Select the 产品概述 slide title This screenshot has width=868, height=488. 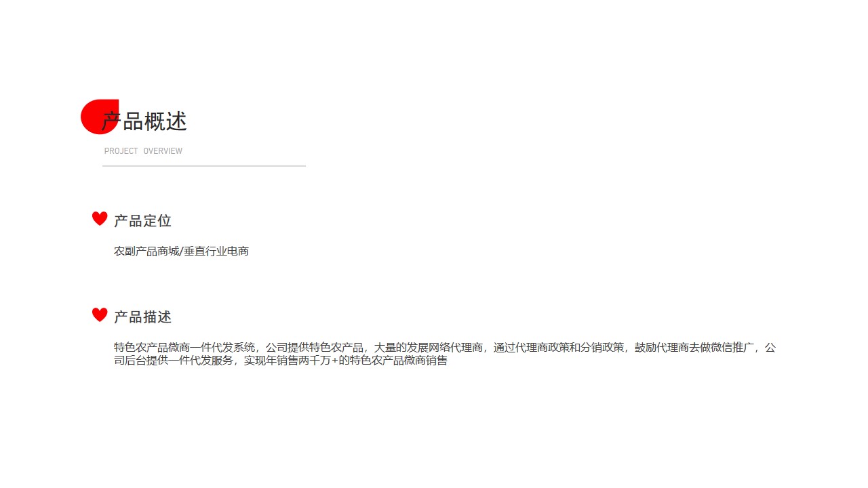click(x=144, y=122)
